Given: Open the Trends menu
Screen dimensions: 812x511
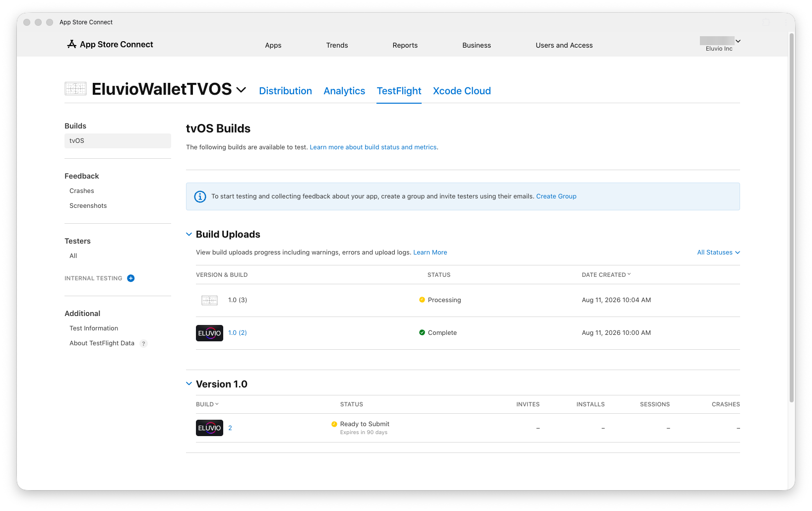Looking at the screenshot, I should coord(337,45).
